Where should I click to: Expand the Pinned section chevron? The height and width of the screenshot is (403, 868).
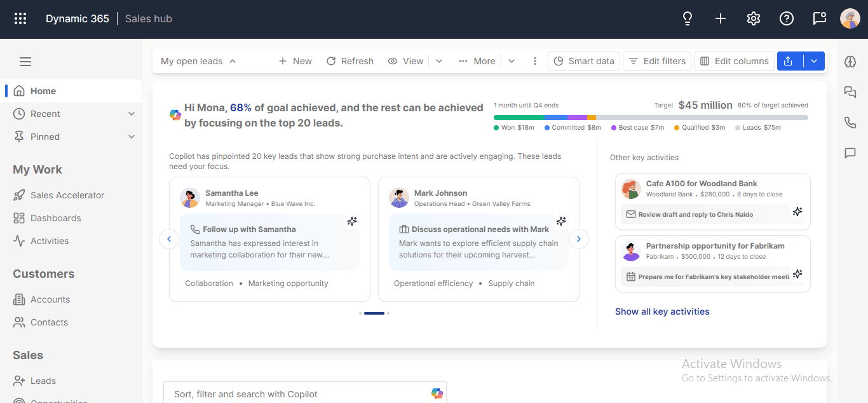pos(132,137)
